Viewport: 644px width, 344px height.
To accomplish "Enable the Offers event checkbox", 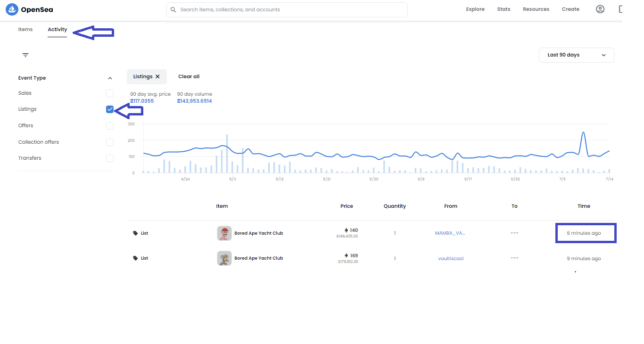I will coord(110,126).
